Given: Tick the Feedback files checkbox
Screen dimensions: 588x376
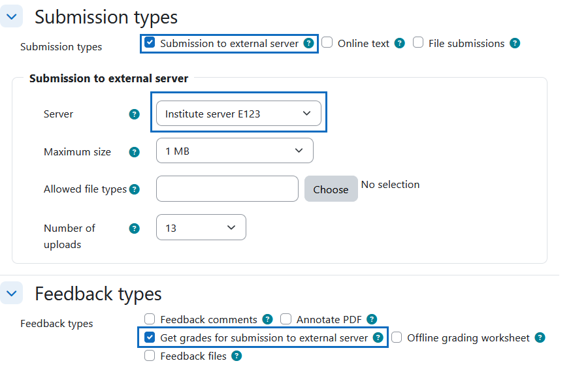Looking at the screenshot, I should point(150,356).
